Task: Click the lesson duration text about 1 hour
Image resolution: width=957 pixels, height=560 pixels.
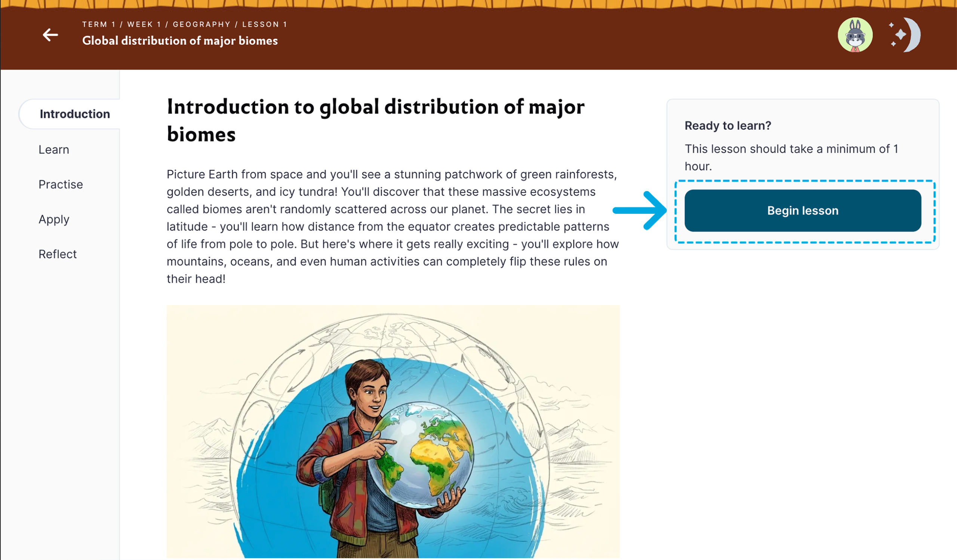Action: [791, 157]
